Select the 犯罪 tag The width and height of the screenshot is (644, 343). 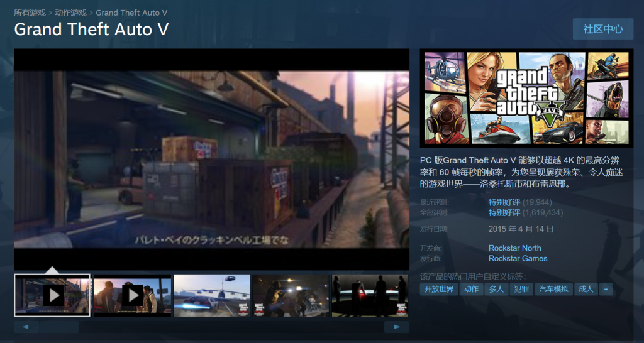click(521, 289)
